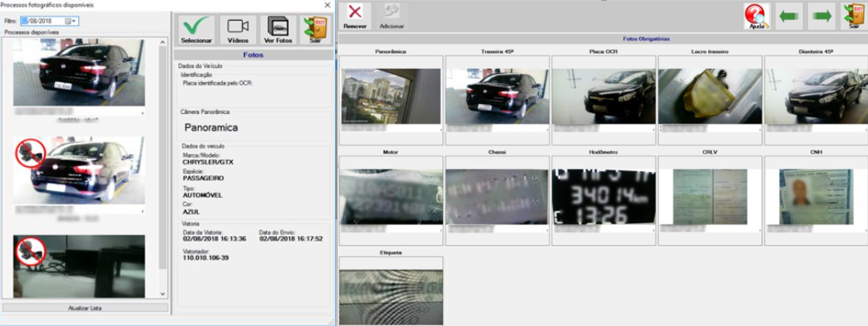The height and width of the screenshot is (326, 868).
Task: Click the Fotos header in vehicle panel
Action: tap(254, 55)
